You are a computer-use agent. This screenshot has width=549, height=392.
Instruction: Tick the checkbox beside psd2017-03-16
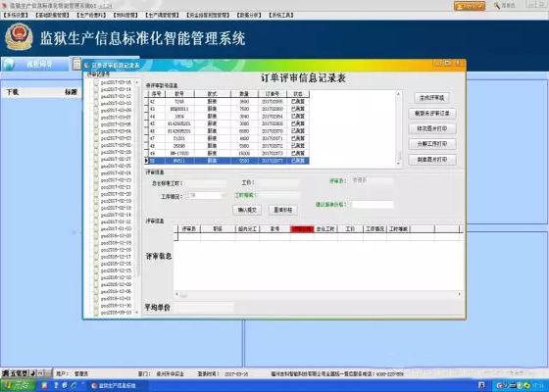click(96, 82)
